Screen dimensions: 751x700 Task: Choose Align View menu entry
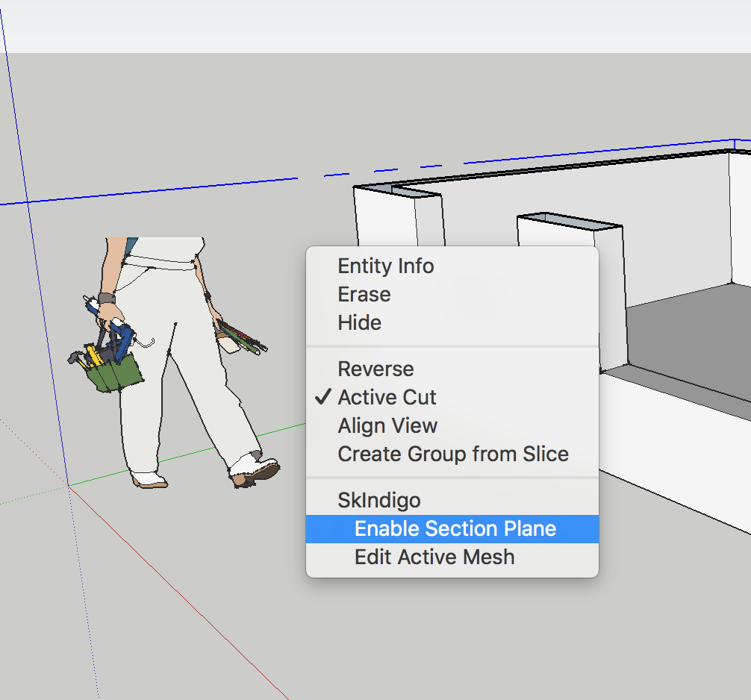pos(452,425)
